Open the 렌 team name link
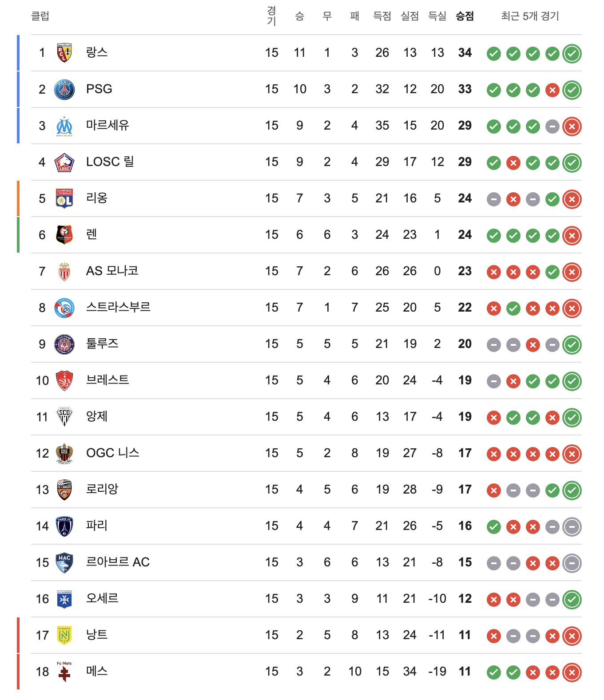This screenshot has width=604, height=700. click(91, 234)
